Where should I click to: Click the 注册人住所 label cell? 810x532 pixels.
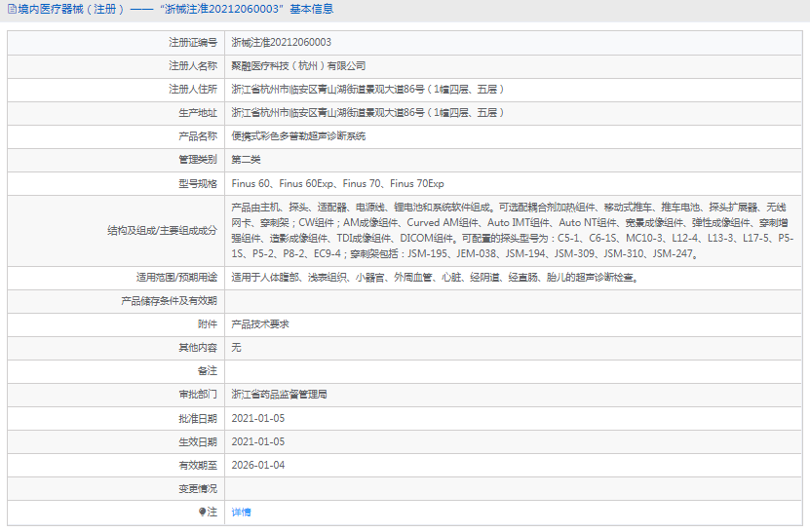tap(116, 90)
